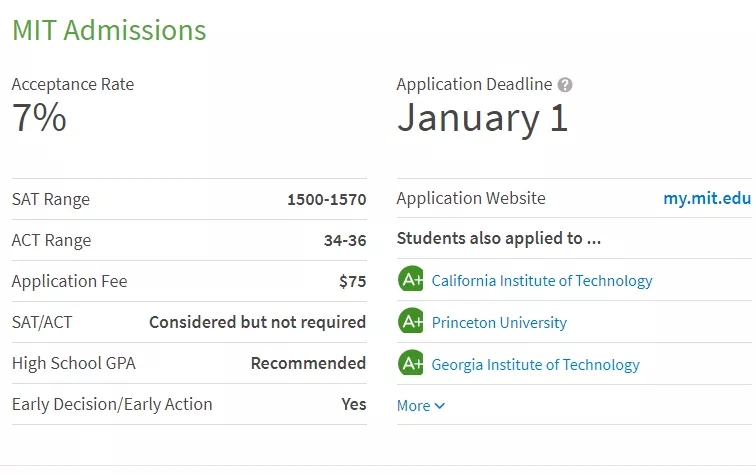Open the Princeton University link
Image resolution: width=756 pixels, height=475 pixels.
(499, 323)
